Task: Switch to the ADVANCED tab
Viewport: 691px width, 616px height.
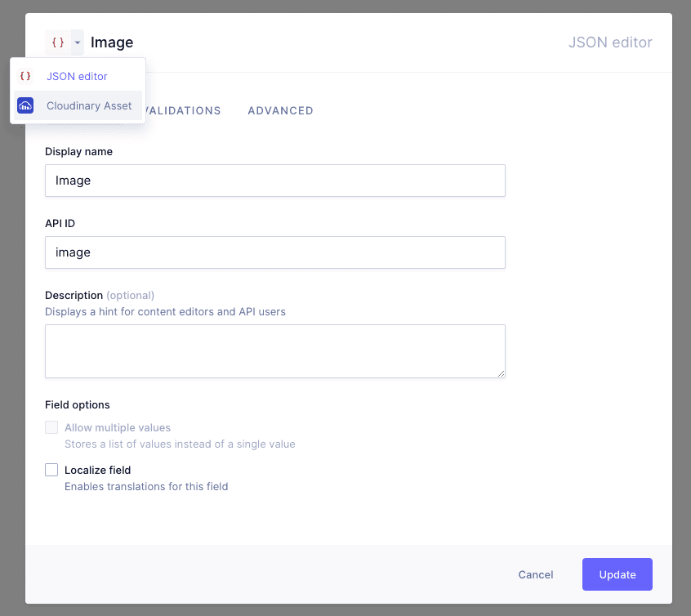Action: (280, 110)
